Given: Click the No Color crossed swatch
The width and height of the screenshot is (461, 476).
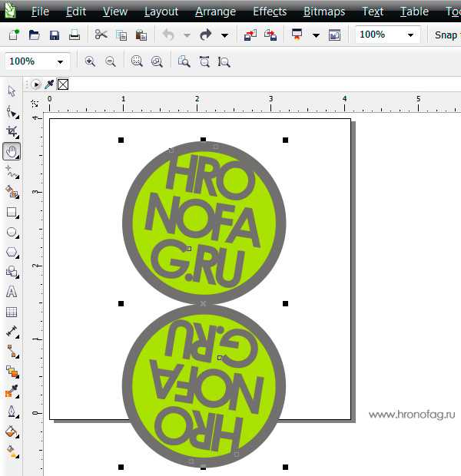Looking at the screenshot, I should (x=63, y=84).
